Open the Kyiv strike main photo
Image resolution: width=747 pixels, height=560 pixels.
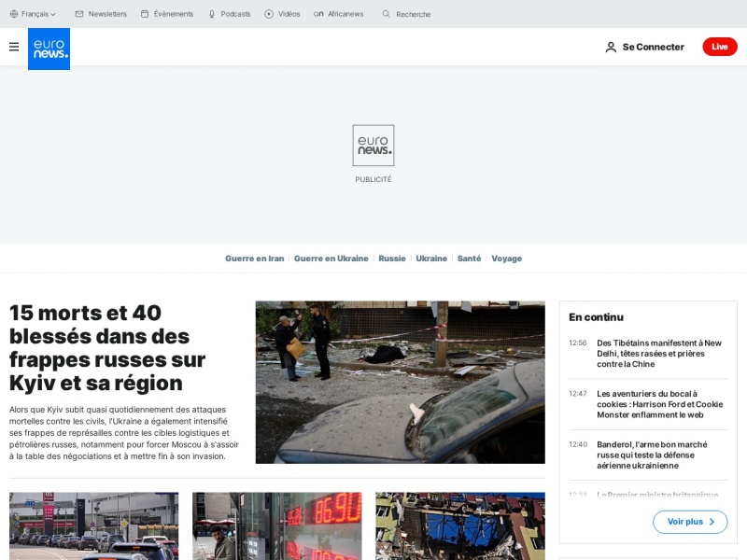point(401,382)
